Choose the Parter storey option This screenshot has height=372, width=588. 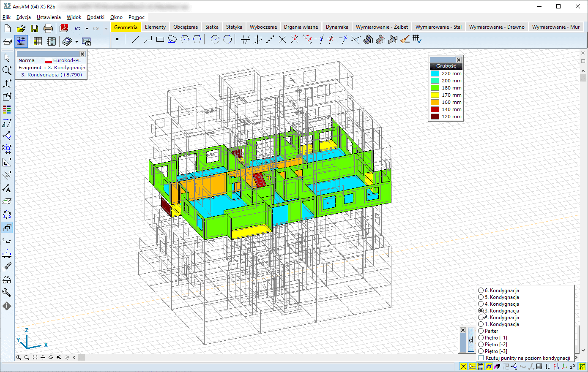pos(481,331)
